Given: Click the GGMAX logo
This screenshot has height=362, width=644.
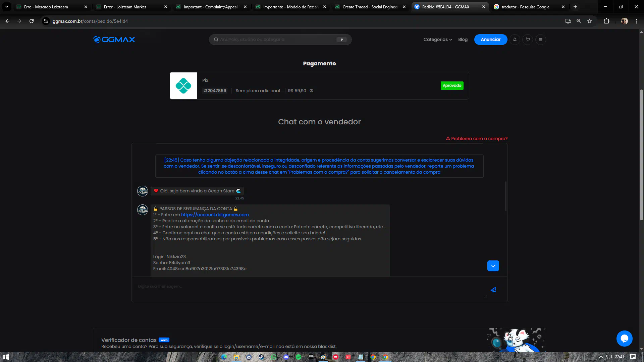Looking at the screenshot, I should (114, 40).
